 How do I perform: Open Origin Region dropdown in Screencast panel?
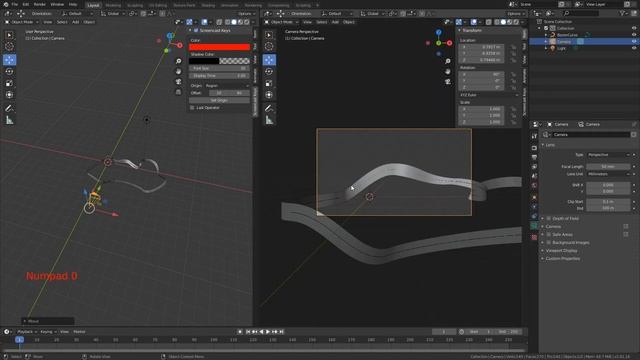click(227, 86)
